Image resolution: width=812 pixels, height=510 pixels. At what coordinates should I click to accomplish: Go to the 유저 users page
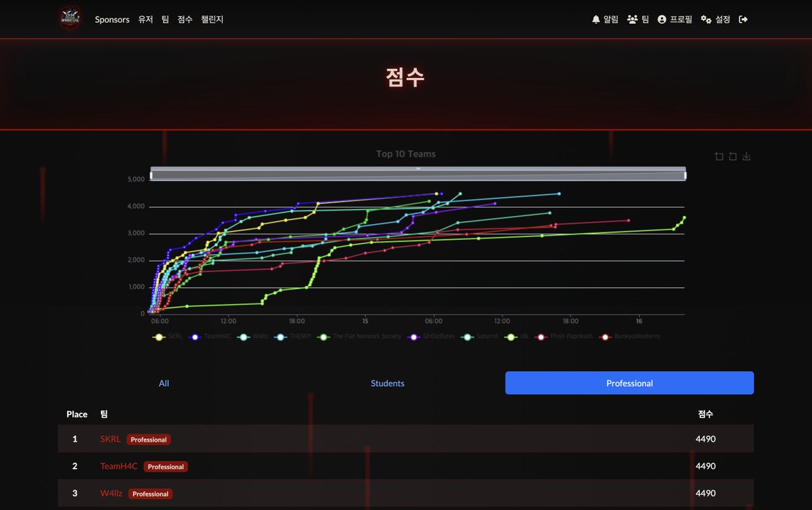[x=145, y=20]
